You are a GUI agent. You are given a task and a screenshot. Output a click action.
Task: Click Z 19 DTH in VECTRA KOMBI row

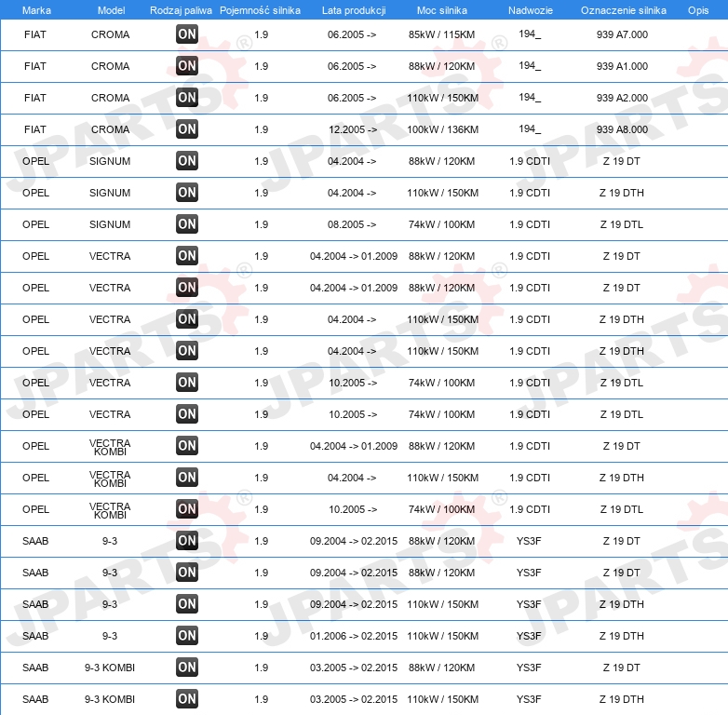(x=622, y=478)
